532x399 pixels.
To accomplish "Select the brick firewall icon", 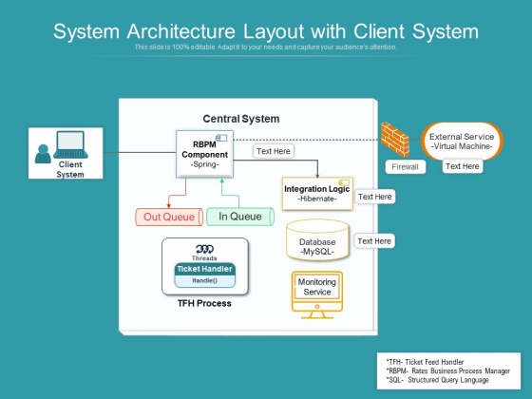I will click(395, 139).
